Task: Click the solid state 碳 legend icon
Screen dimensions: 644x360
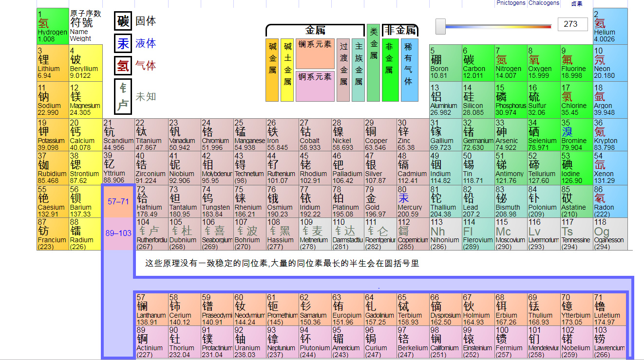Action: (123, 21)
